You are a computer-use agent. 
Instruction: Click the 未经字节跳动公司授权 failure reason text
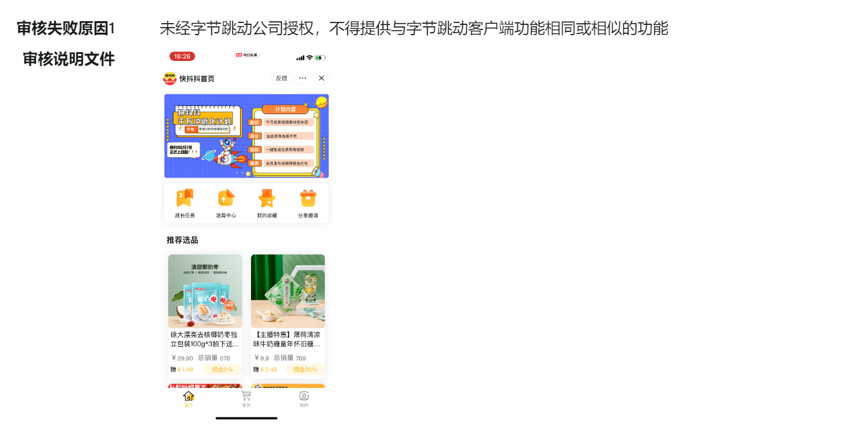414,28
